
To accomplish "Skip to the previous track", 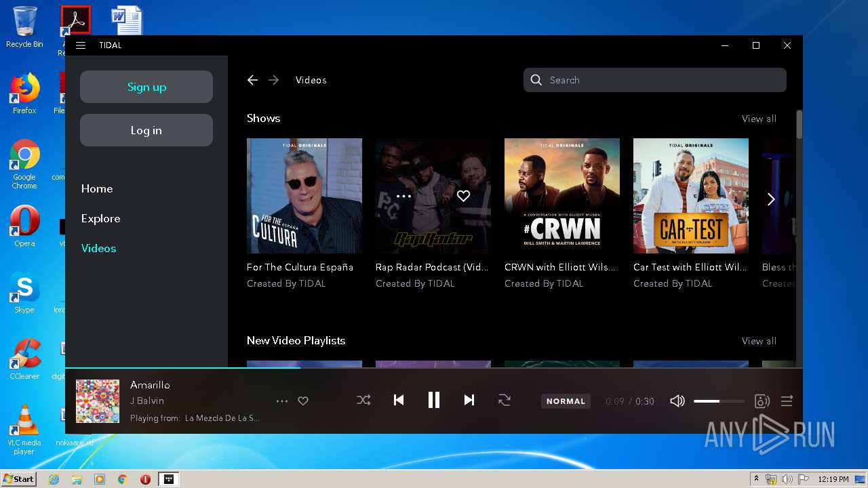I will pyautogui.click(x=399, y=401).
